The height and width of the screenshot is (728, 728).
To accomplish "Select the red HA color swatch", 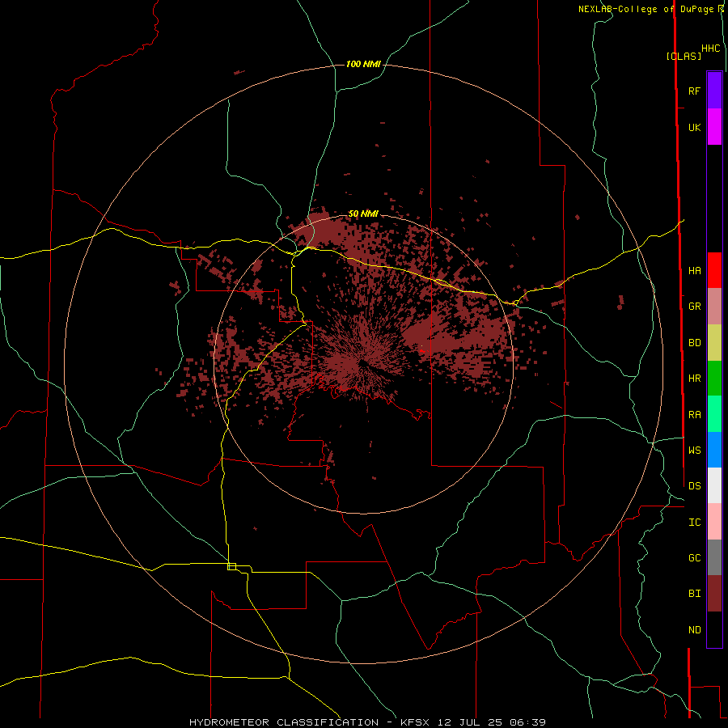I will (x=714, y=270).
